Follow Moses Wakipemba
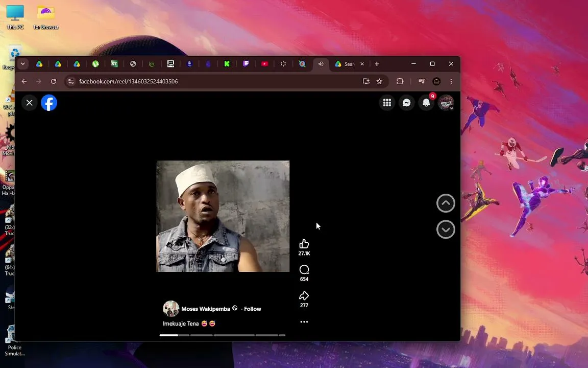The width and height of the screenshot is (588, 368). [252, 309]
